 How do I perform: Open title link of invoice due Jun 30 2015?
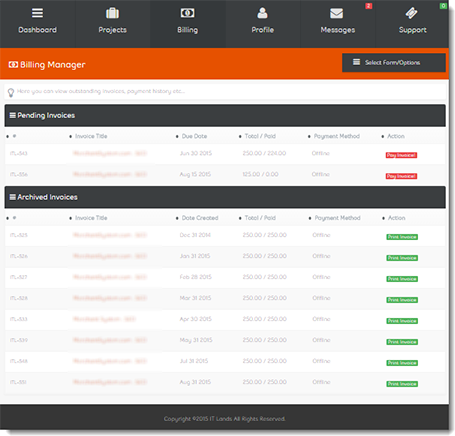coord(110,153)
